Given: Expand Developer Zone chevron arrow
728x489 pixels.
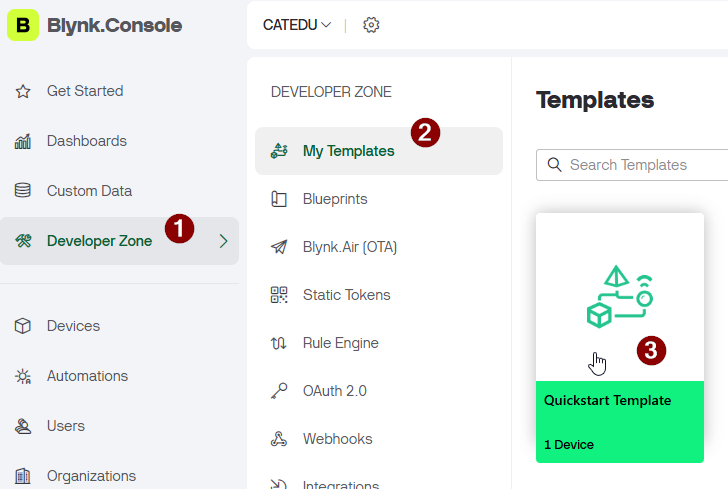Looking at the screenshot, I should pyautogui.click(x=223, y=241).
